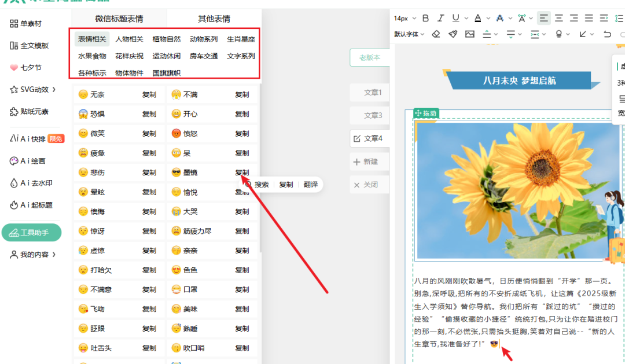The image size is (625, 364).
Task: Select the format painter brush icon
Action: (x=453, y=34)
